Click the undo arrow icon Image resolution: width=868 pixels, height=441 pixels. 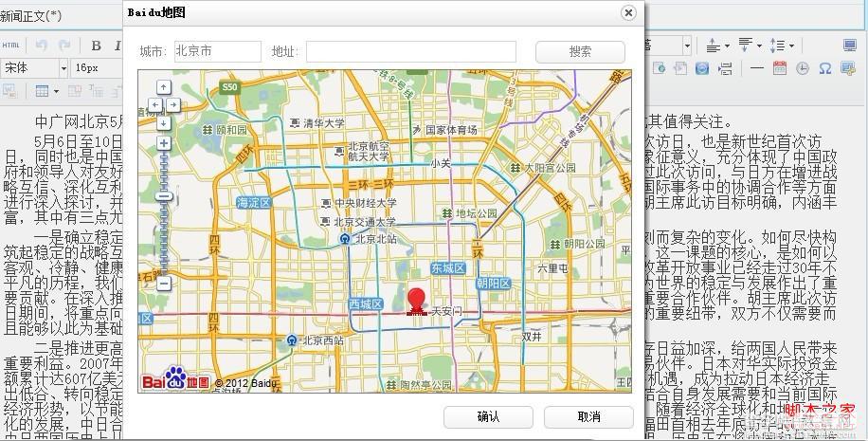(x=41, y=46)
